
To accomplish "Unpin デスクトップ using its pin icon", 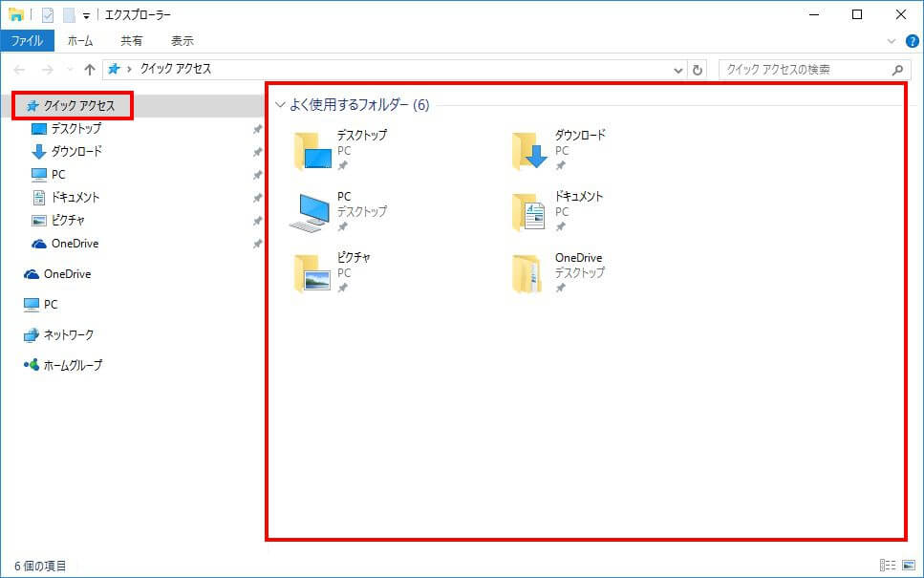I will pyautogui.click(x=256, y=128).
